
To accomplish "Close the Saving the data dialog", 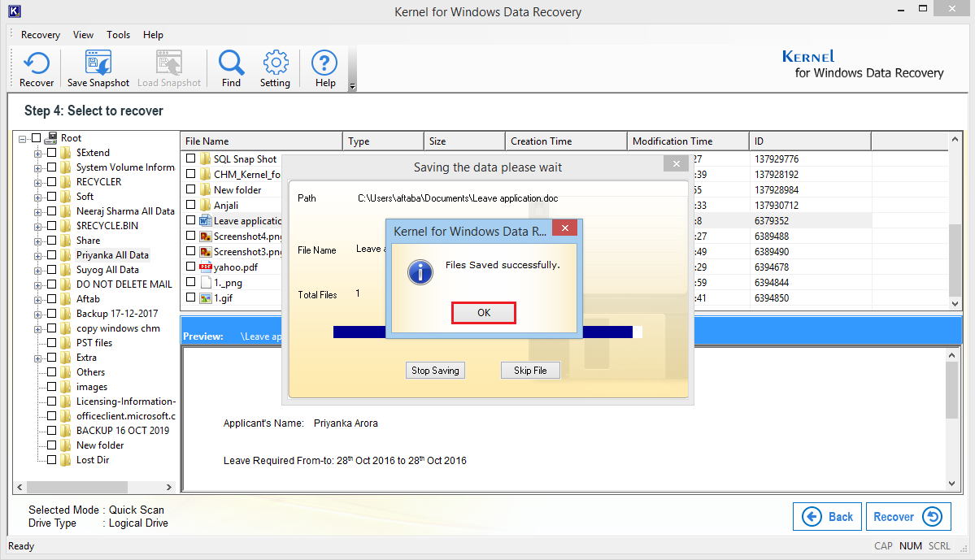I will [676, 163].
